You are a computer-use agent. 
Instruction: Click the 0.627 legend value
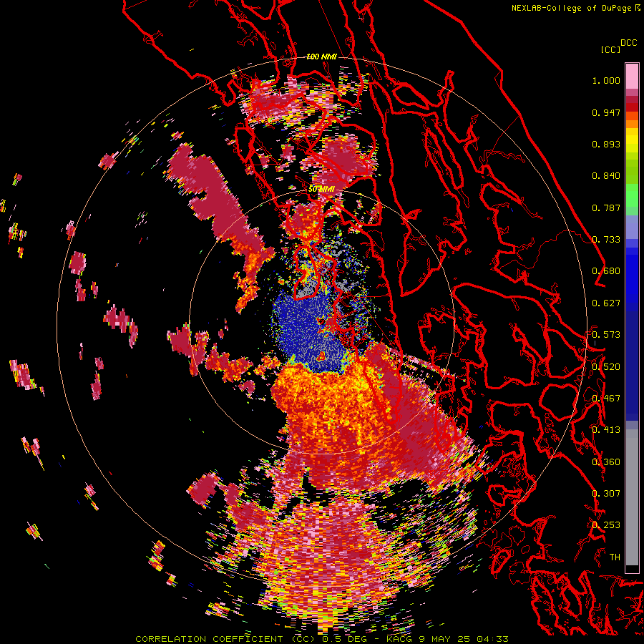(x=606, y=303)
